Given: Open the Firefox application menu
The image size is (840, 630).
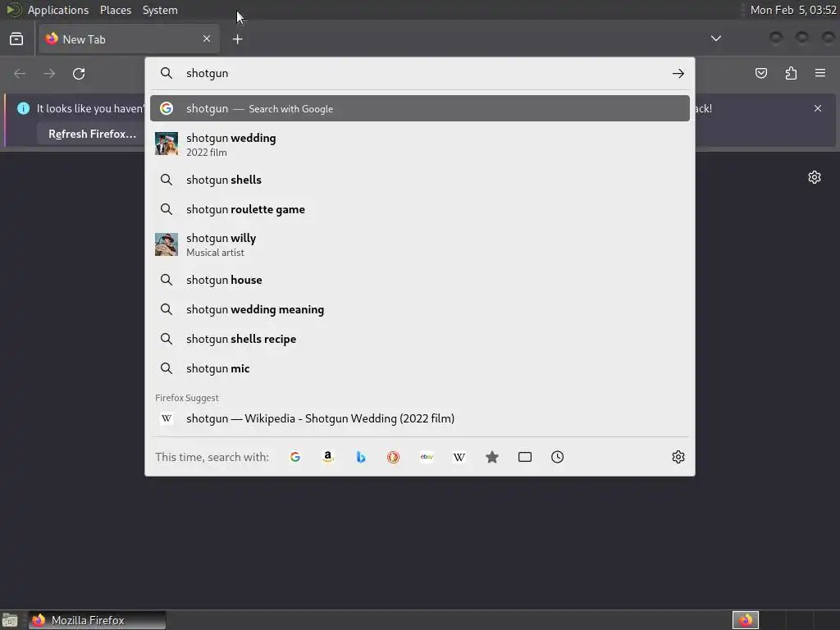Looking at the screenshot, I should (820, 73).
